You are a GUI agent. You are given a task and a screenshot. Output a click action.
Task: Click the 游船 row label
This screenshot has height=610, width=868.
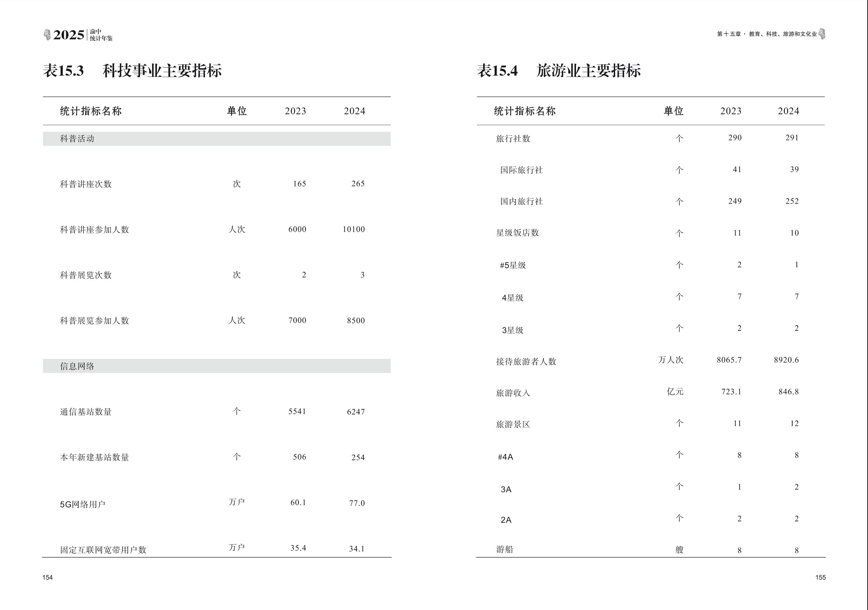point(505,549)
